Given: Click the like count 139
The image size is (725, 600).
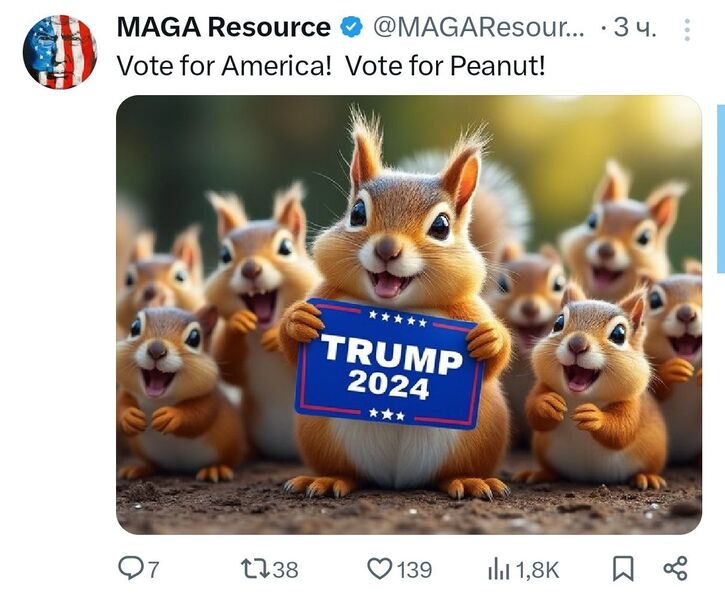Looking at the screenshot, I should [414, 569].
